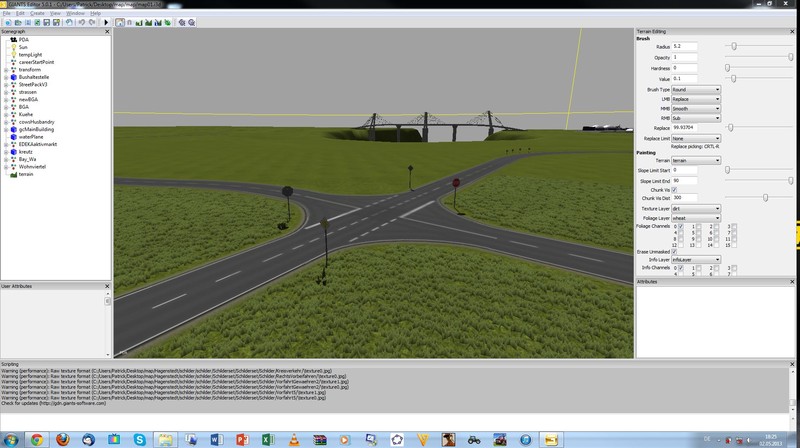This screenshot has width=800, height=448.
Task: Click the New scene toolbar icon
Action: [x=8, y=22]
